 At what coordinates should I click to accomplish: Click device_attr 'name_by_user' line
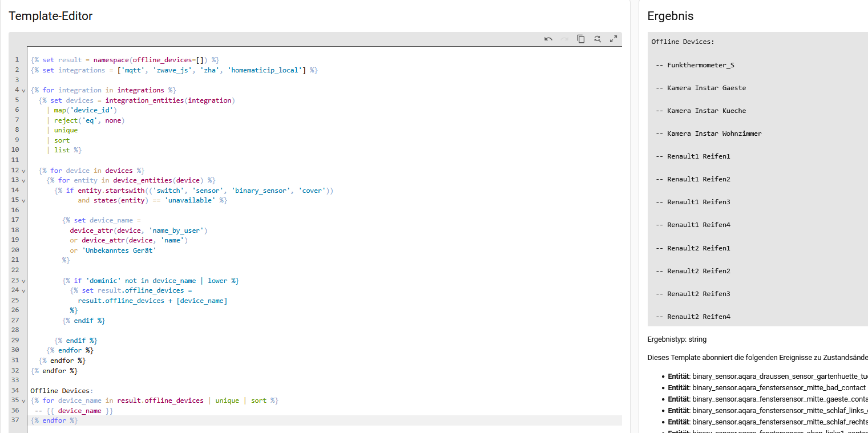[139, 230]
